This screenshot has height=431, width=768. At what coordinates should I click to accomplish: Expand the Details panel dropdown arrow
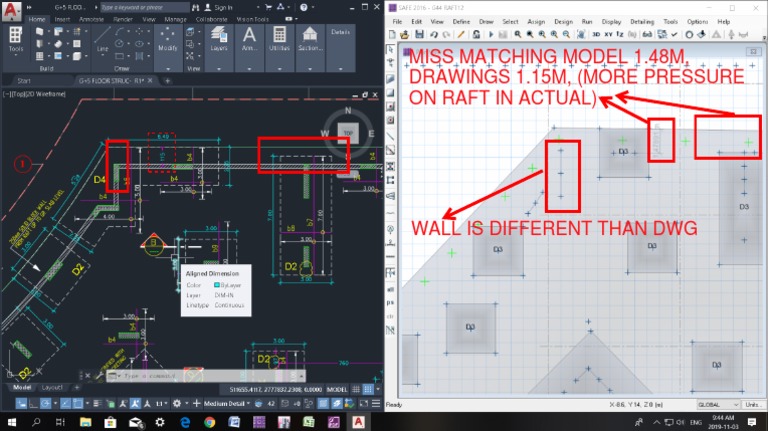[x=340, y=69]
